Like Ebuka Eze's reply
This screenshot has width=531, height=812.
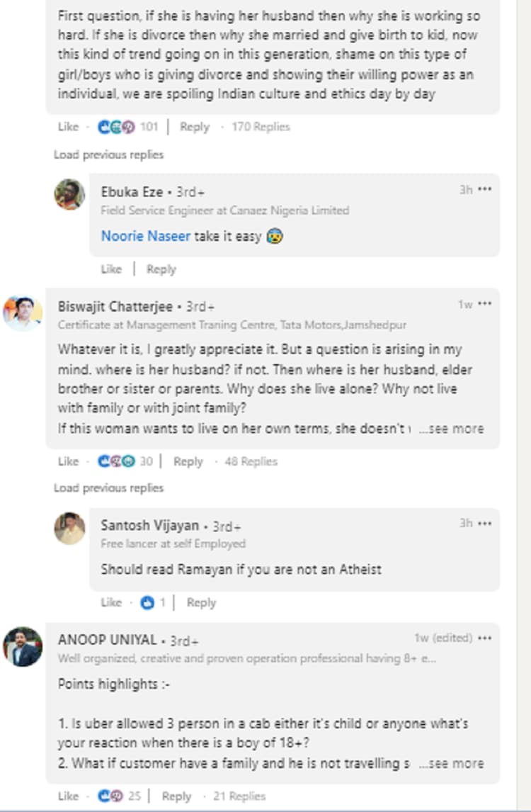[x=111, y=269]
